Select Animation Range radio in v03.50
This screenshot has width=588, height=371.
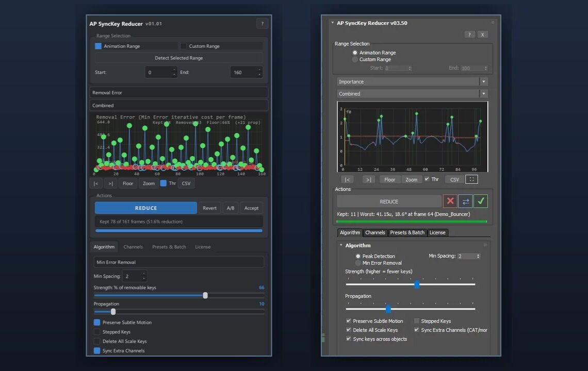[355, 53]
